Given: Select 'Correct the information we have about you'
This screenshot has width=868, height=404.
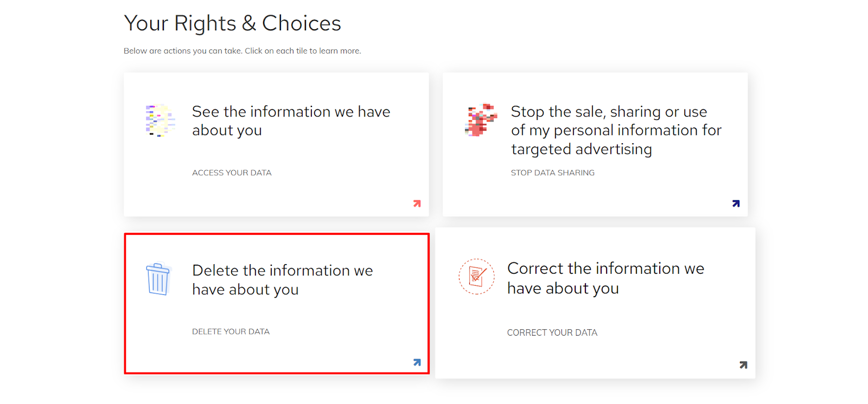Looking at the screenshot, I should pos(605,278).
